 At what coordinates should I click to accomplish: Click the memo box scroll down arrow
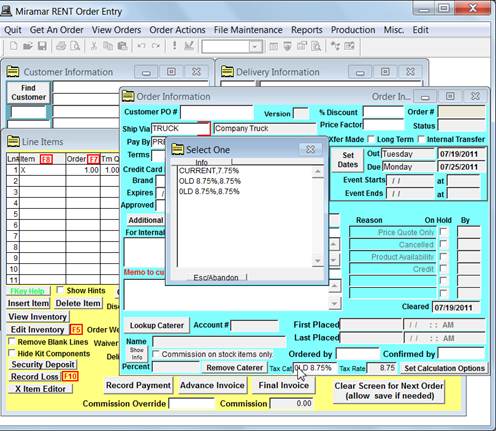(x=335, y=304)
